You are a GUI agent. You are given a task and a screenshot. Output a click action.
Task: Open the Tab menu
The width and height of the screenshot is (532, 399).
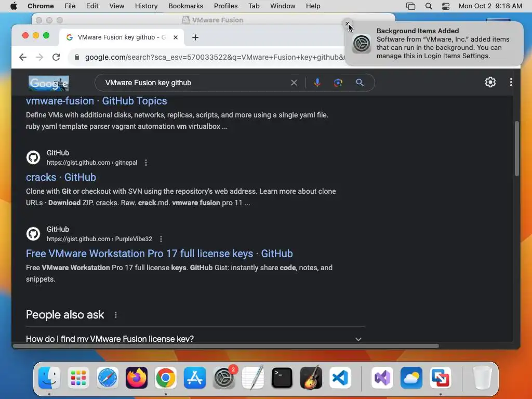(x=254, y=6)
